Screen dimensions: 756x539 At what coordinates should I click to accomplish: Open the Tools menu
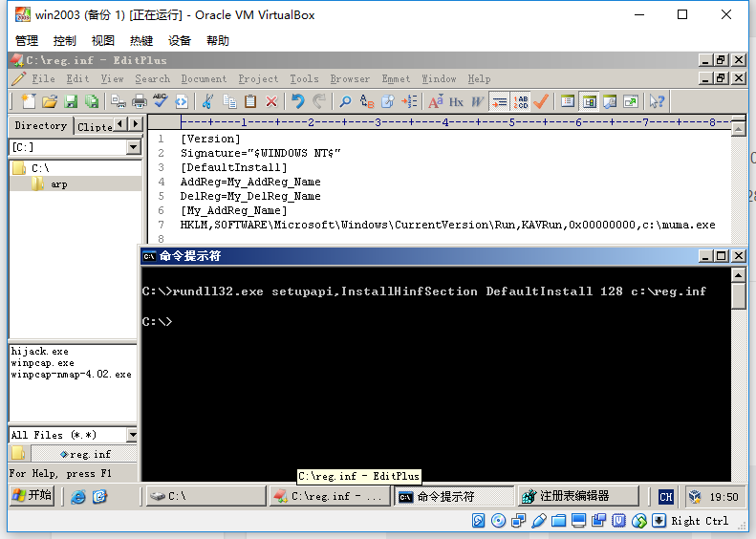(x=304, y=78)
